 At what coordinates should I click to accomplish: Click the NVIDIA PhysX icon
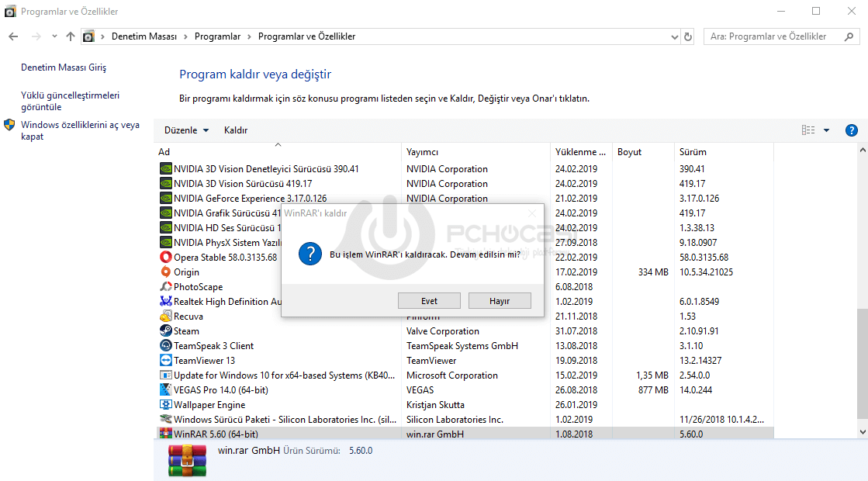pyautogui.click(x=165, y=242)
